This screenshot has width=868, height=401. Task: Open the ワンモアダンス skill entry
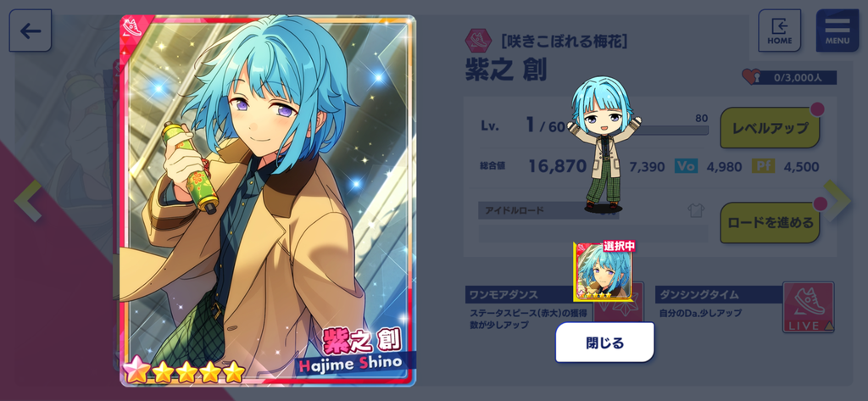click(x=529, y=309)
